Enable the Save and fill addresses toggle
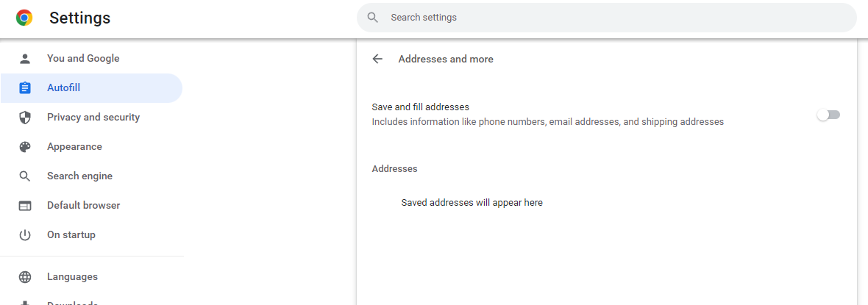 coord(828,115)
